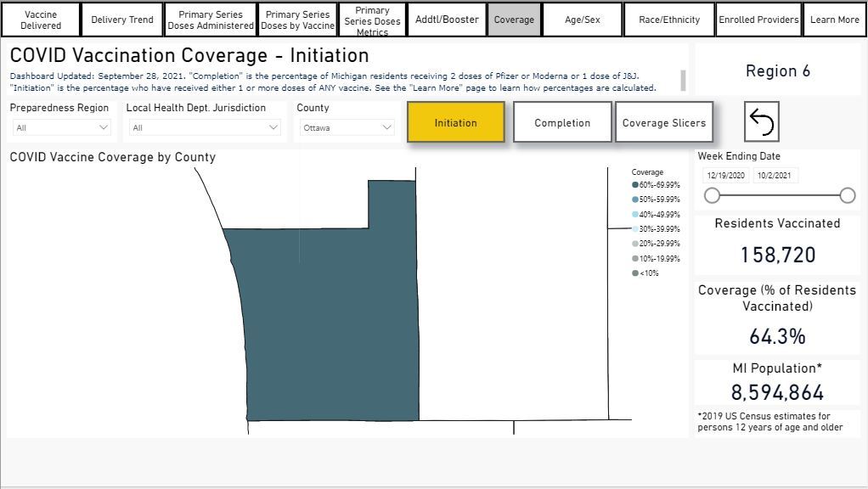
Task: Click the left handle of date slider
Action: coord(712,195)
